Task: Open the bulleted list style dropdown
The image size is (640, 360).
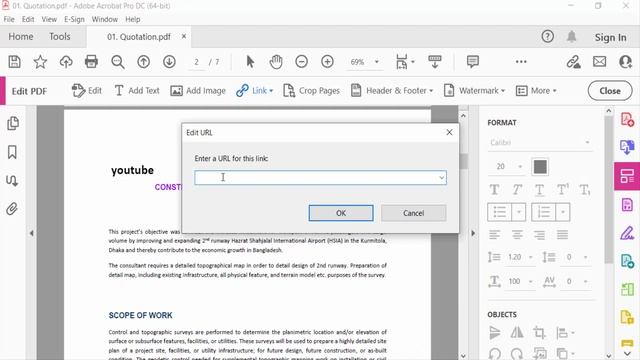Action: pos(519,212)
